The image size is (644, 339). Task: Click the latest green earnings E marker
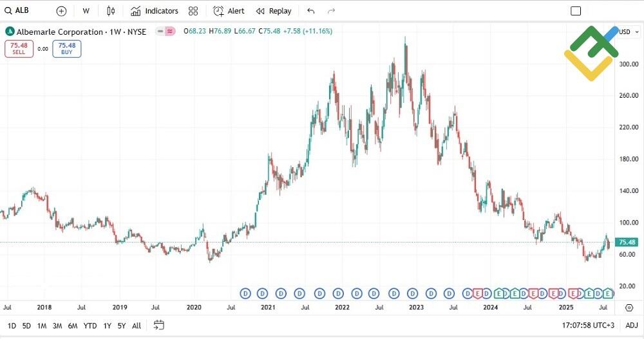tap(607, 293)
